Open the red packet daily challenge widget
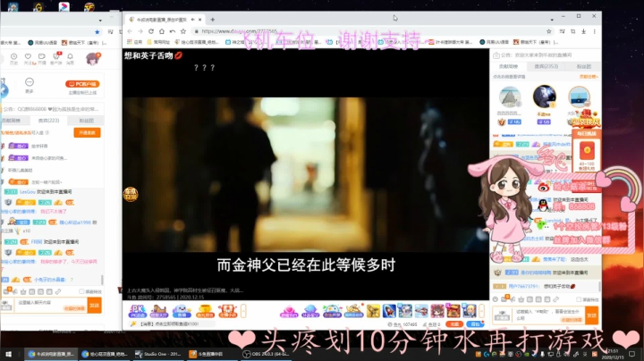 tap(587, 150)
